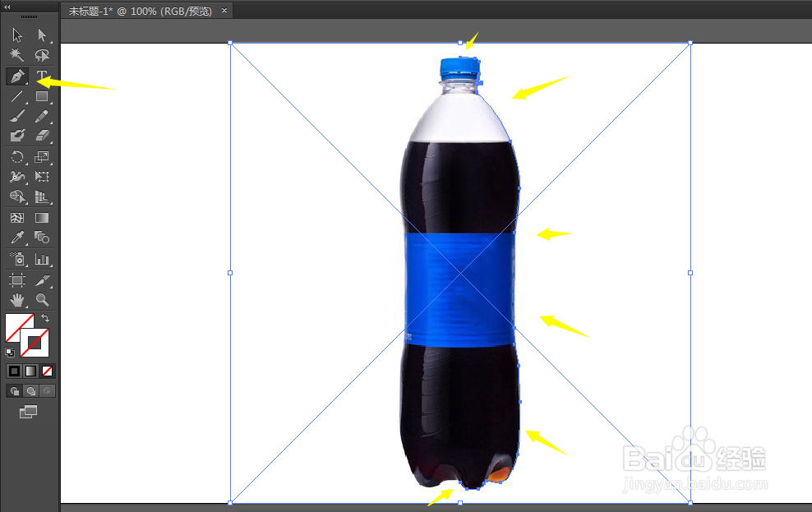Image resolution: width=812 pixels, height=512 pixels.
Task: Switch to the 未标题-1* document tab
Action: pos(141,11)
